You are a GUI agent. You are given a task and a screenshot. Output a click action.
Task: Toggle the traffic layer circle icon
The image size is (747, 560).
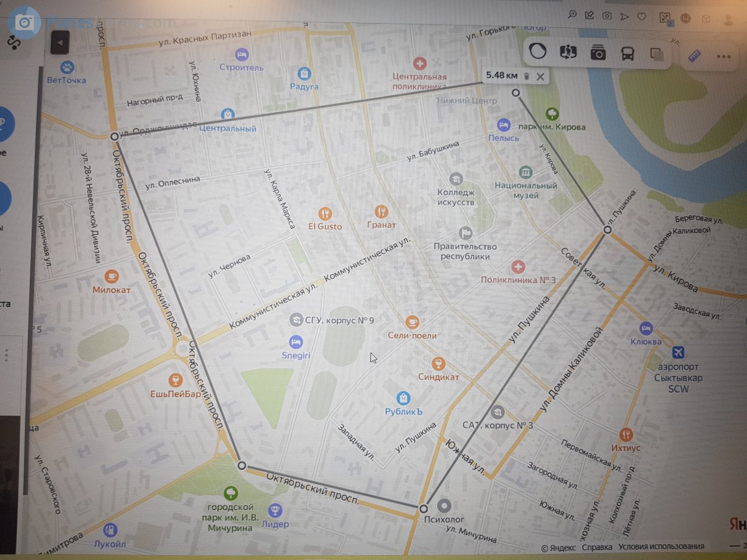pos(538,52)
